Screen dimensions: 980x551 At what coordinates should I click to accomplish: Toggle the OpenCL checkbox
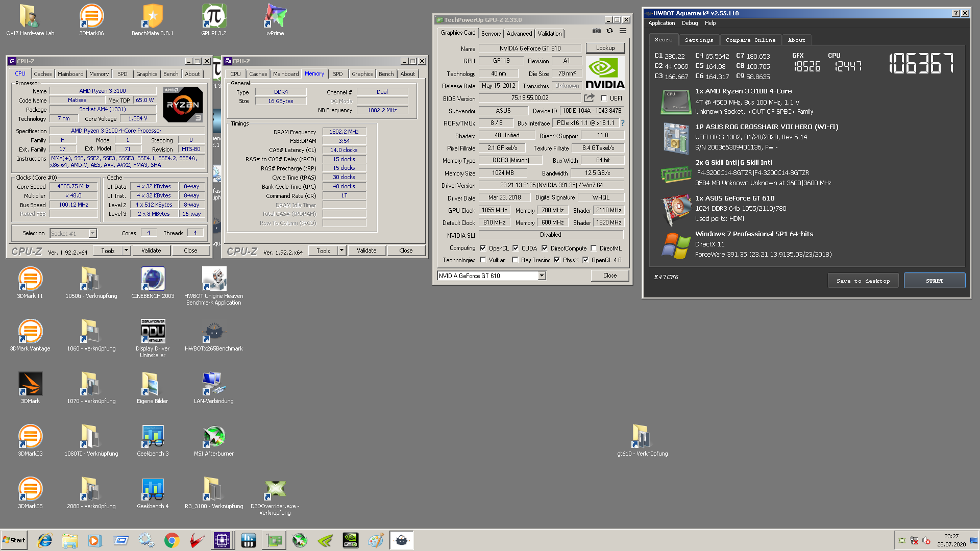pos(483,248)
